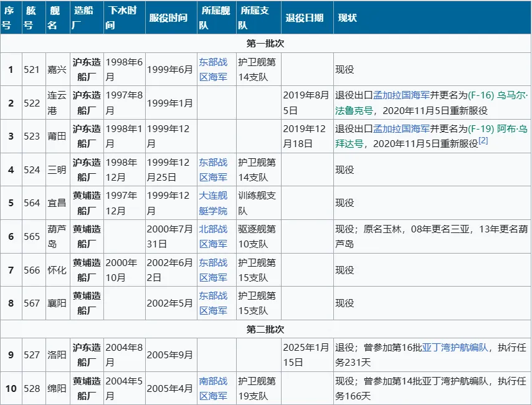Screen dimensions: 532x405
Task: Open the 北部战区海军 link
Action: (213, 236)
